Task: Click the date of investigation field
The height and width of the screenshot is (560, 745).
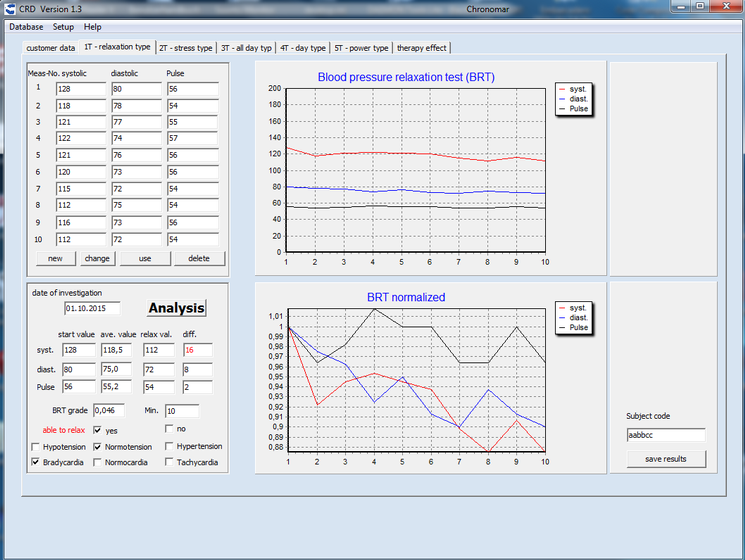Action: pyautogui.click(x=91, y=309)
